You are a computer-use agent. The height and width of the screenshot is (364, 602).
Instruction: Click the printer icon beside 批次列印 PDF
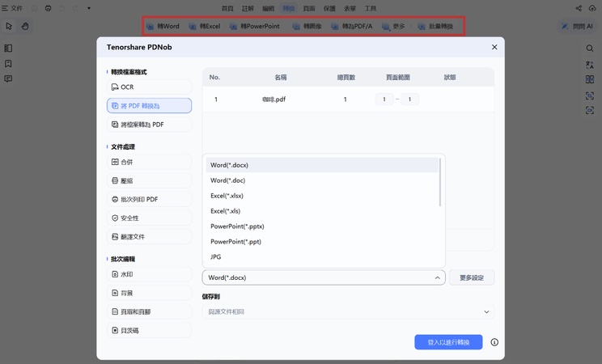click(115, 199)
